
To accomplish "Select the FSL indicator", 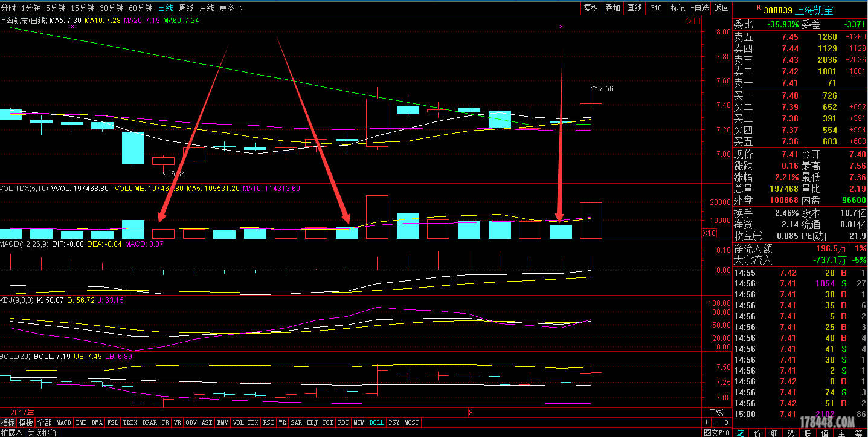I will click(x=113, y=422).
